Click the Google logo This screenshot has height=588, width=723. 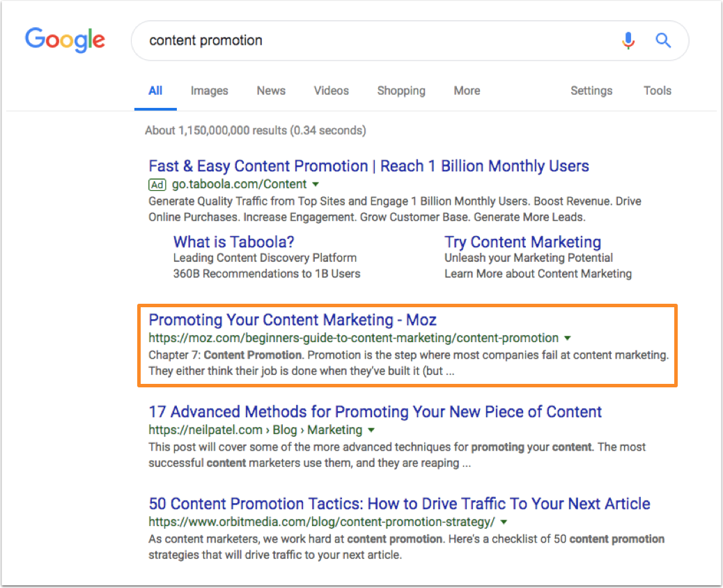(x=65, y=40)
